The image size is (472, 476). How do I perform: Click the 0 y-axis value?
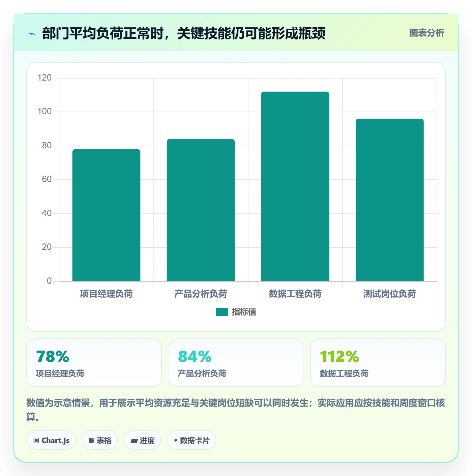point(49,281)
